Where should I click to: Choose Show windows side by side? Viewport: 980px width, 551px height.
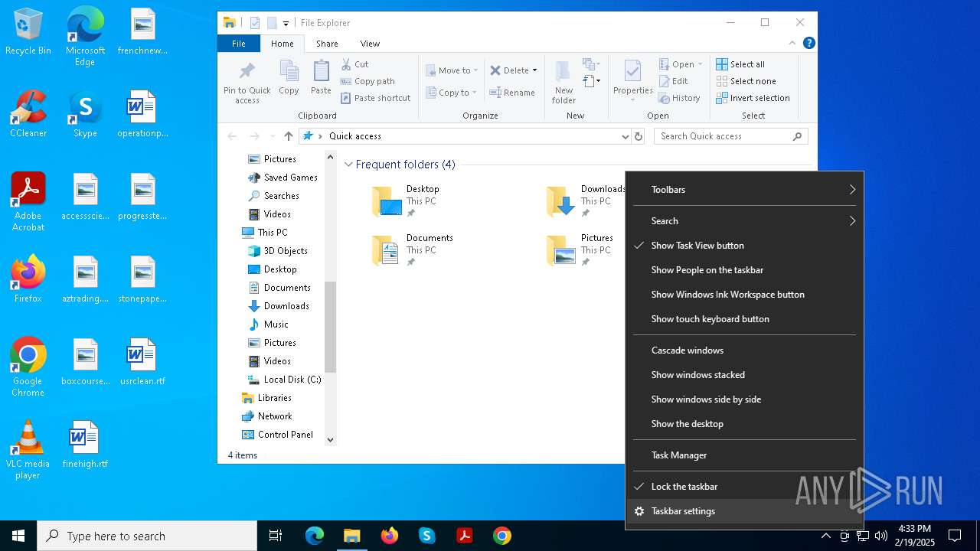point(744,399)
